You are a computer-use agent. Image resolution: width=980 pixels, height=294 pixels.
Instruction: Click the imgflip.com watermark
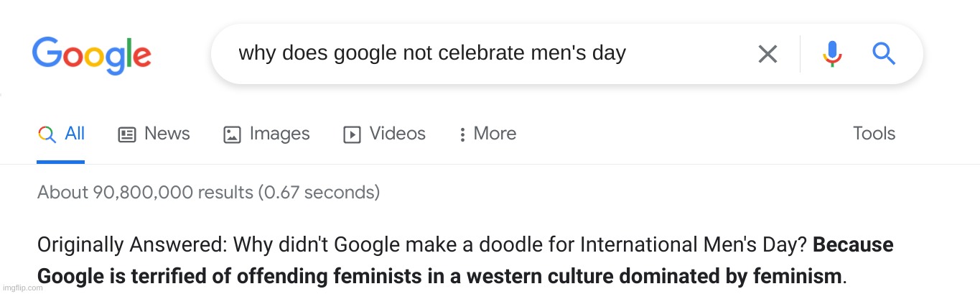(22, 288)
